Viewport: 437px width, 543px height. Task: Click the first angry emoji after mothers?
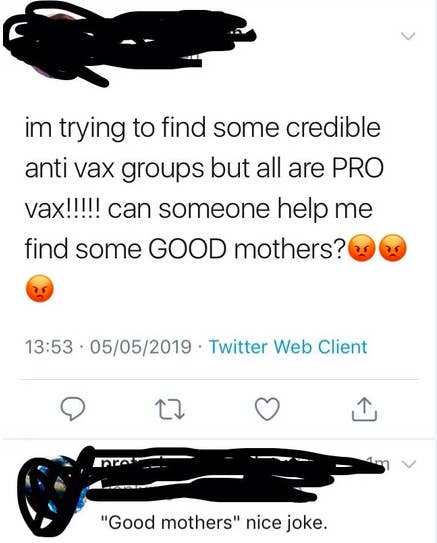(x=362, y=248)
